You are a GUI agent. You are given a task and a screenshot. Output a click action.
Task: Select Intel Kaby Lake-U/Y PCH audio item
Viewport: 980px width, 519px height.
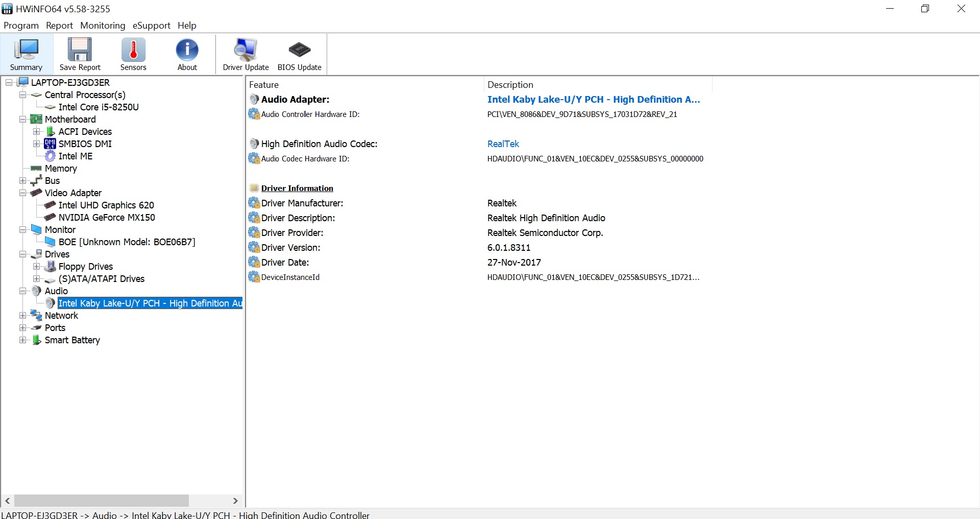pos(150,303)
